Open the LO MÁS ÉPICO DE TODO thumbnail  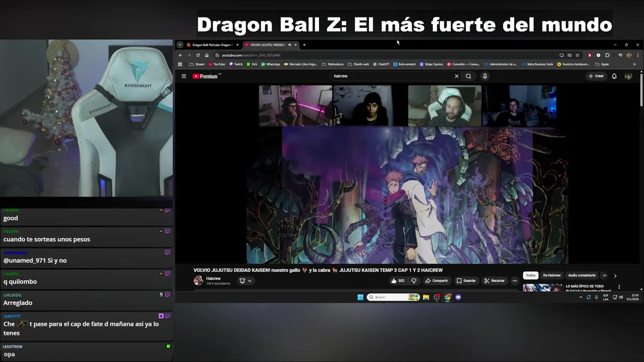tap(542, 288)
